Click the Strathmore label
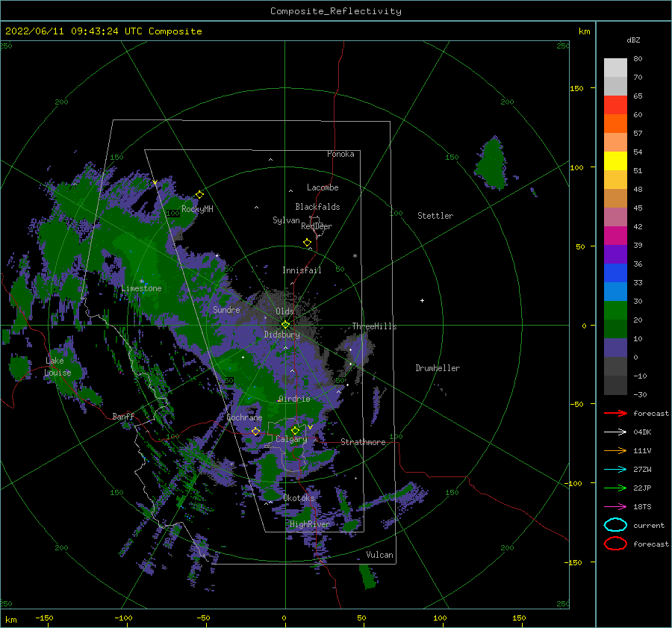 pyautogui.click(x=363, y=442)
